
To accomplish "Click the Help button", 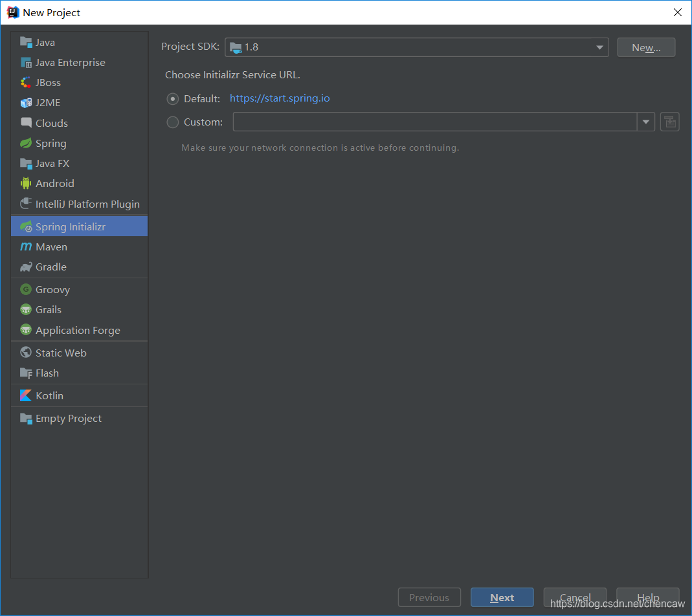I will 647,597.
